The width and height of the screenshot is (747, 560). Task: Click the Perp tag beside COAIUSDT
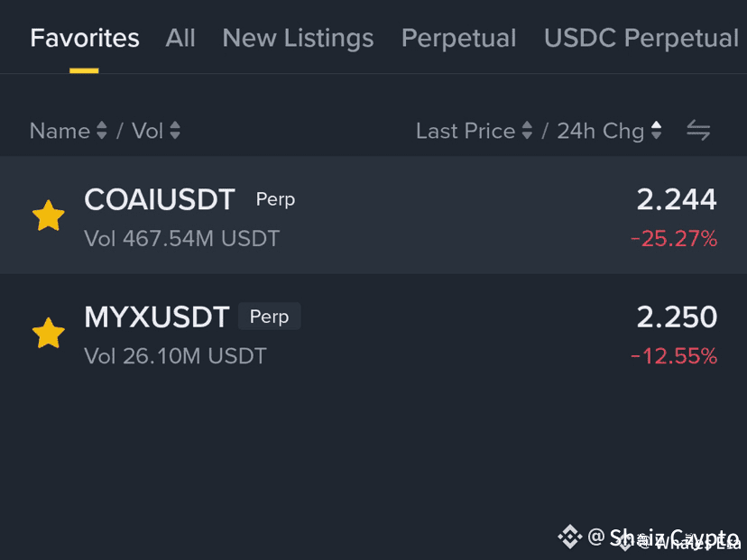(275, 199)
